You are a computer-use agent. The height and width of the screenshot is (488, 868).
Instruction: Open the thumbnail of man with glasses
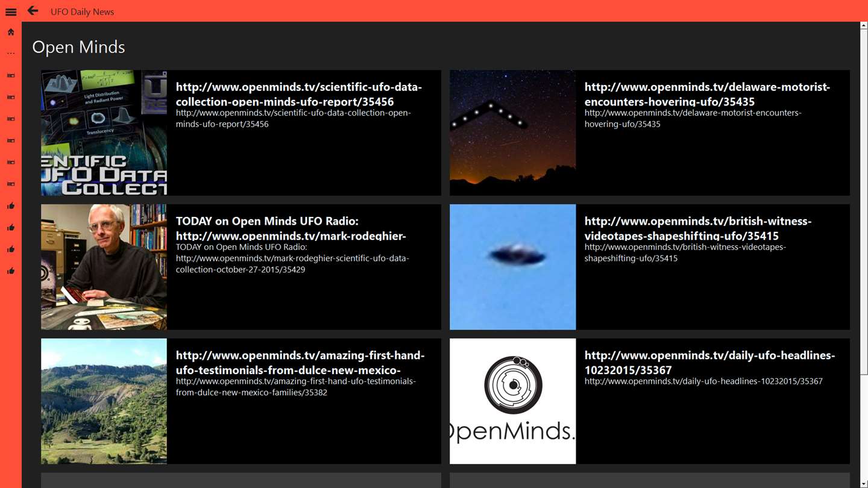tap(104, 267)
